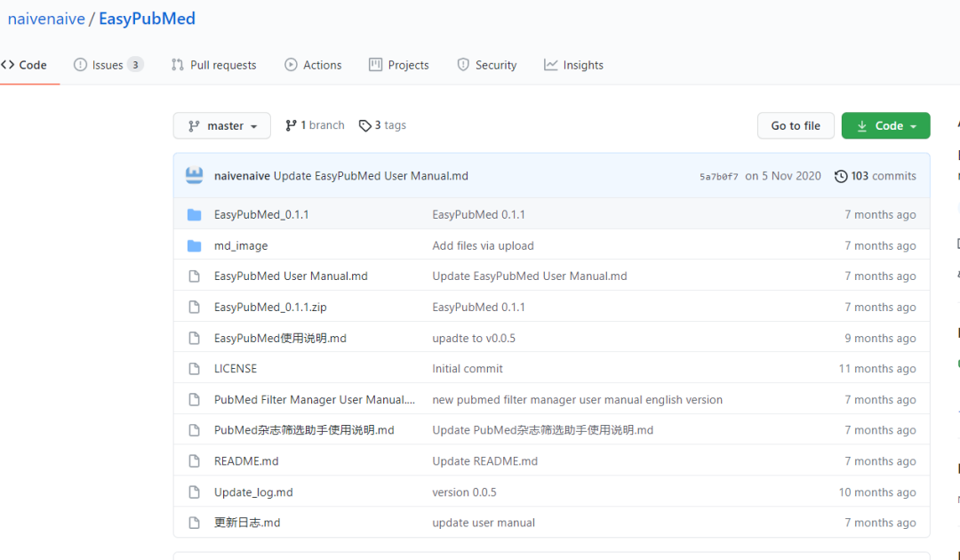
Task: Click file icon for EasyPubMed User Manual.md
Action: pos(194,276)
